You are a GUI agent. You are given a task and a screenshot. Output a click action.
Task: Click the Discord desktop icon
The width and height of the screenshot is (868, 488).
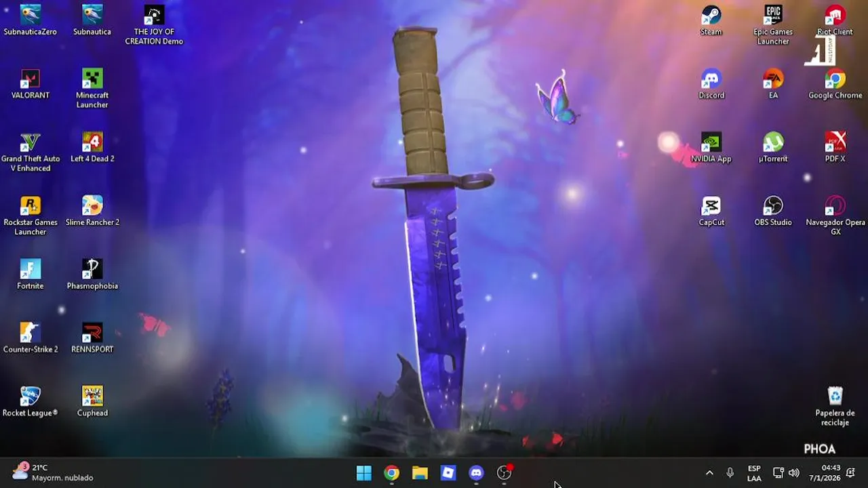(711, 84)
